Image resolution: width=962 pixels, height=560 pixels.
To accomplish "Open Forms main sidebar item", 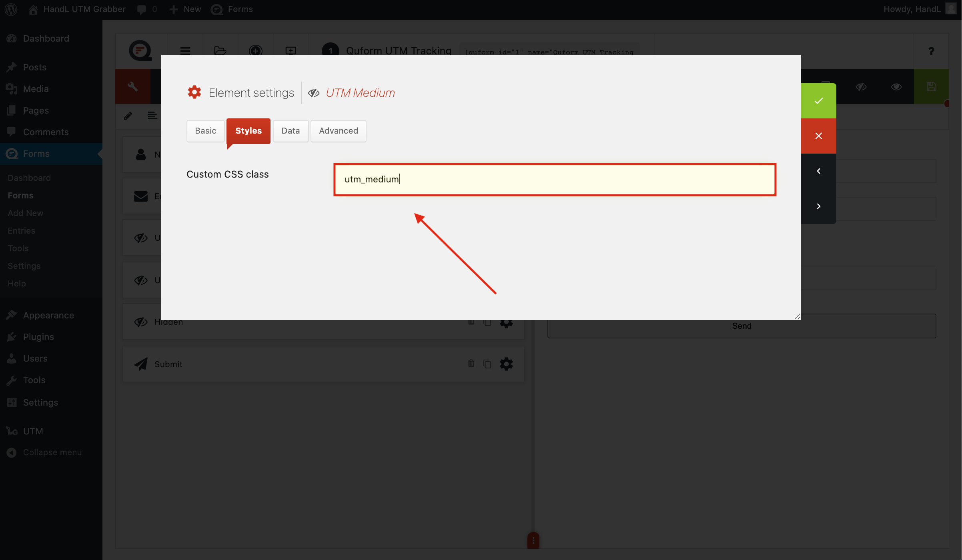I will coord(51,154).
